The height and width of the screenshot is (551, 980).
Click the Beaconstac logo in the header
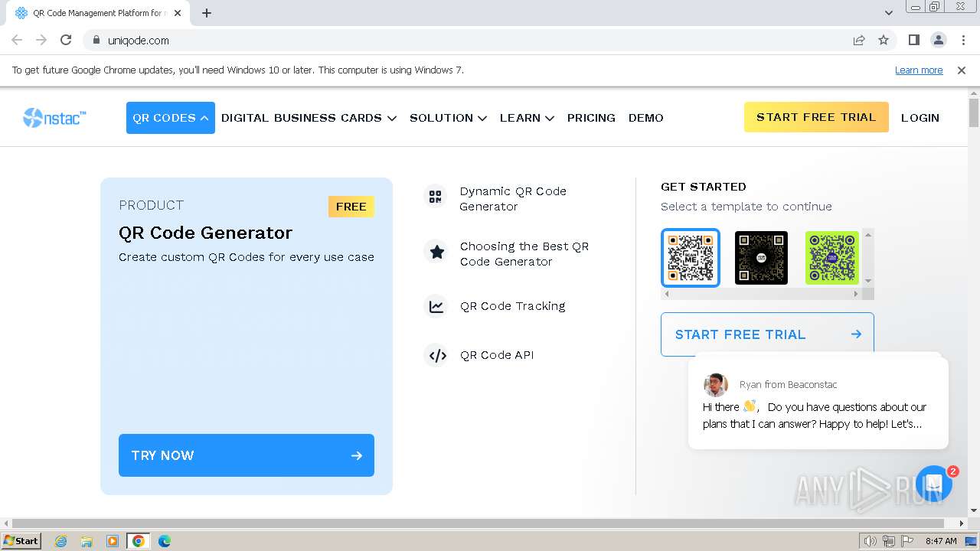[x=54, y=117]
